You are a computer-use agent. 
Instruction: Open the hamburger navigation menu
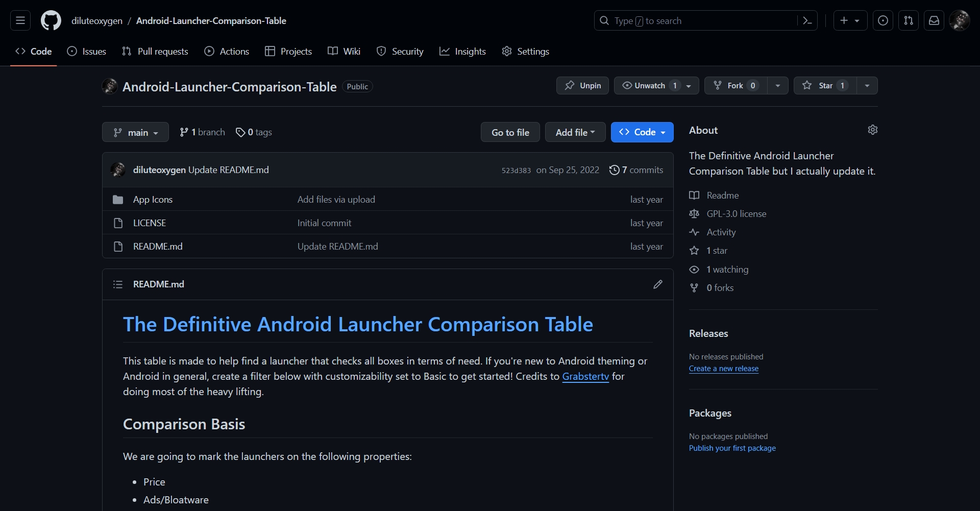[x=20, y=20]
